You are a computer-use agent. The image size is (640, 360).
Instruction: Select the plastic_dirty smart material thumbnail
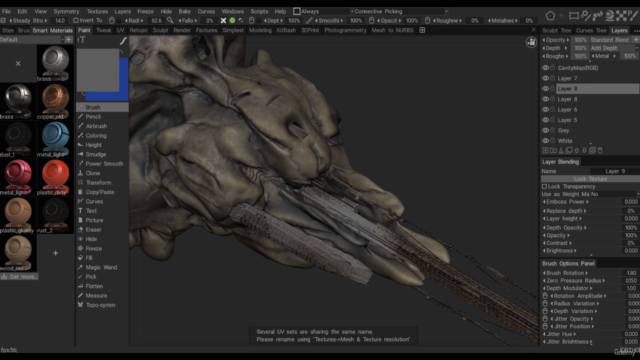coord(56,177)
